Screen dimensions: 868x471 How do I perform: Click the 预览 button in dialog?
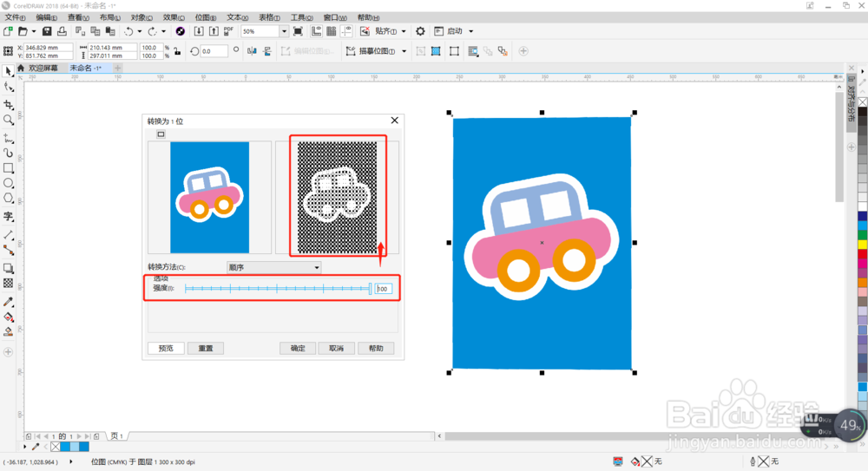tap(166, 348)
